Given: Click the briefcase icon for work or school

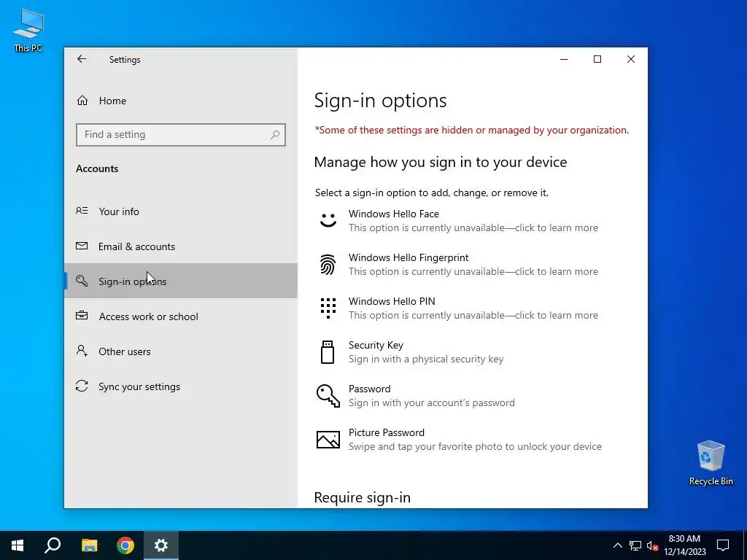Looking at the screenshot, I should pyautogui.click(x=82, y=315).
